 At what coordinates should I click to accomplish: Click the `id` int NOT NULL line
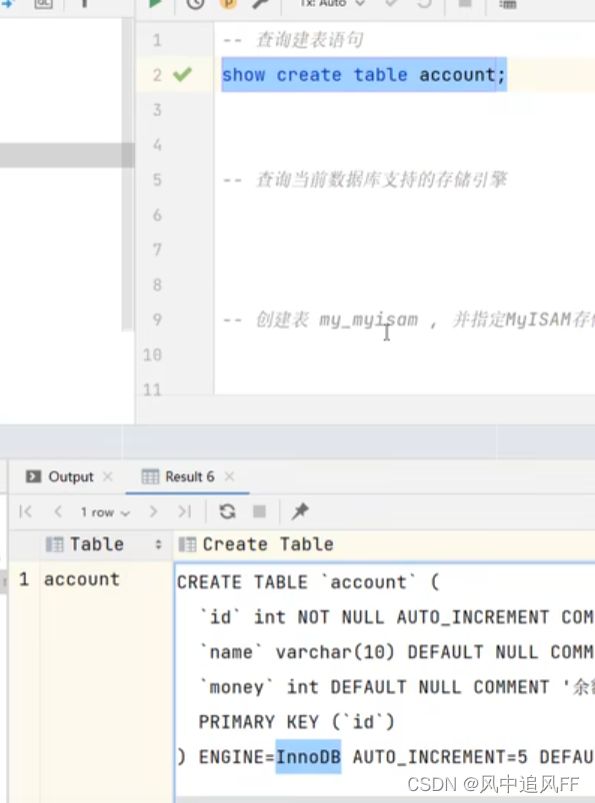click(397, 617)
